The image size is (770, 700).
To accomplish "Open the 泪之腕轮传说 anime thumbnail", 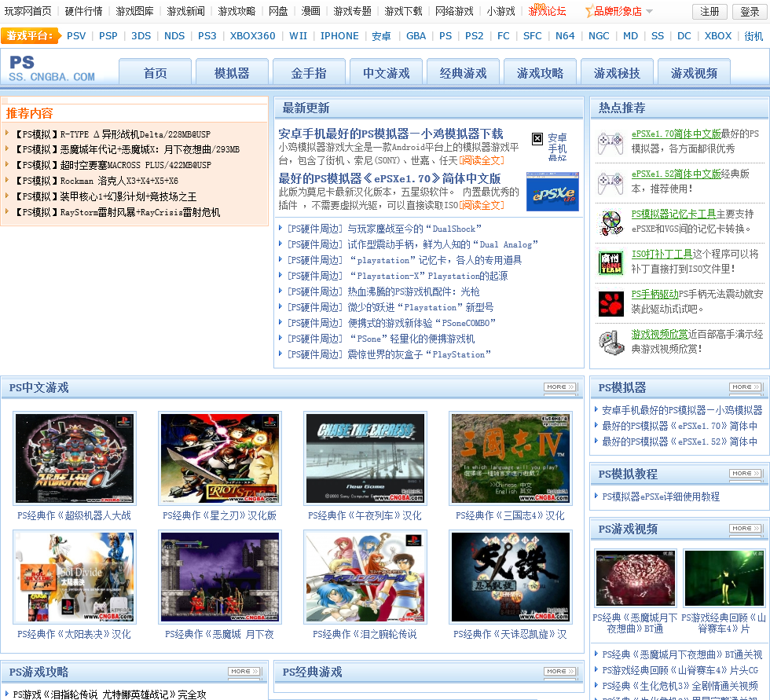I will point(365,577).
